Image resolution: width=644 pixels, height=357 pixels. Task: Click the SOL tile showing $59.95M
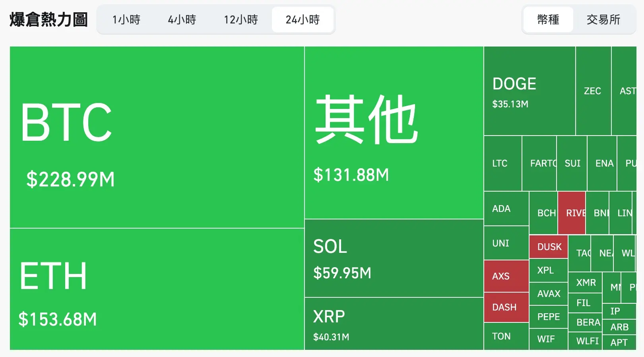point(394,258)
